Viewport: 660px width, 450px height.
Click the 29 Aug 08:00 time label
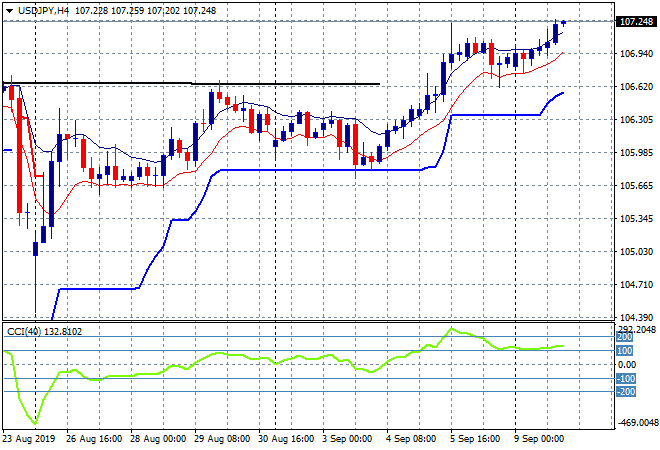tap(222, 439)
